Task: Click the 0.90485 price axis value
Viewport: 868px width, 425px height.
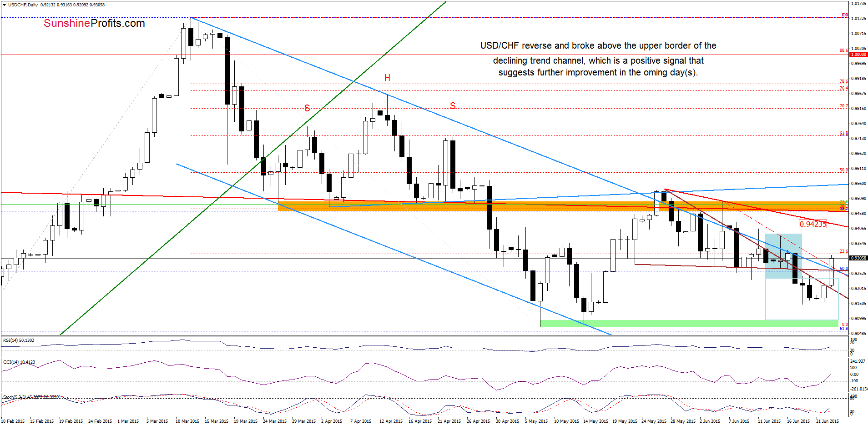Action: coord(858,333)
